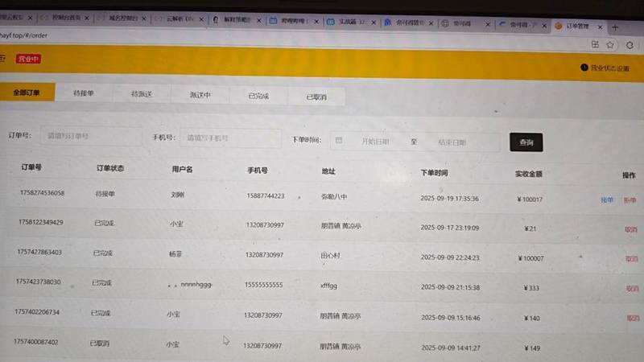Focus the 手机号 input field
Viewport: 644px width, 362px height.
pos(230,138)
